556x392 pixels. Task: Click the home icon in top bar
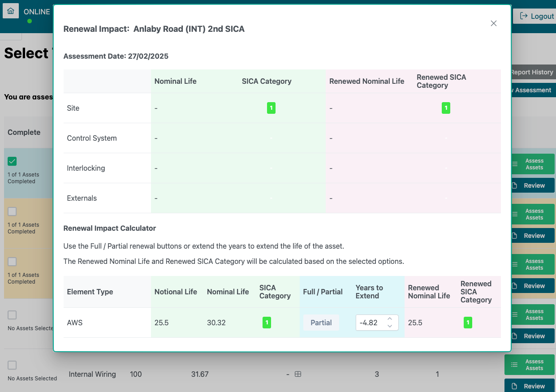11,12
